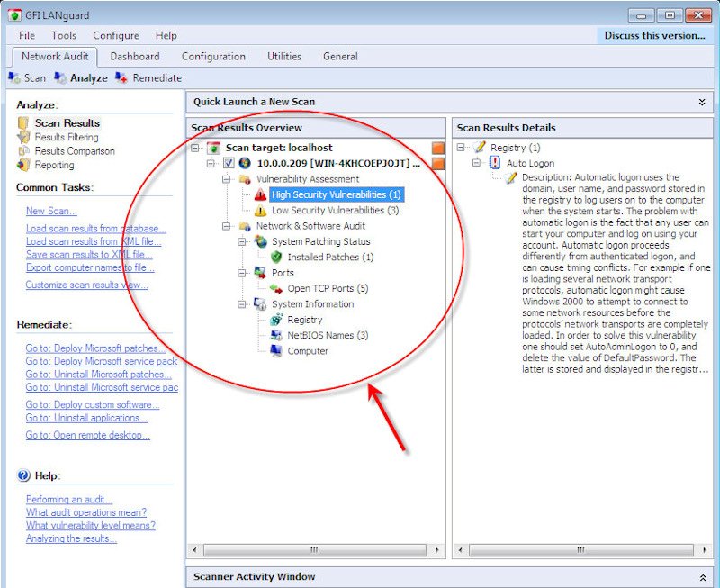Image resolution: width=720 pixels, height=588 pixels.
Task: Click Go to: Open remote desktop link
Action: (87, 435)
